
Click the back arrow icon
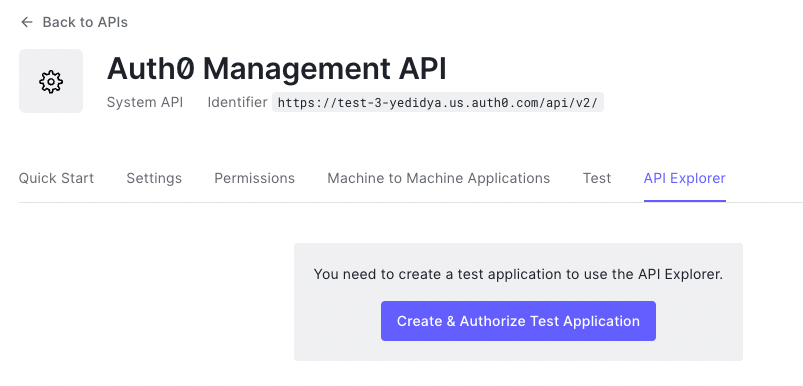point(27,22)
